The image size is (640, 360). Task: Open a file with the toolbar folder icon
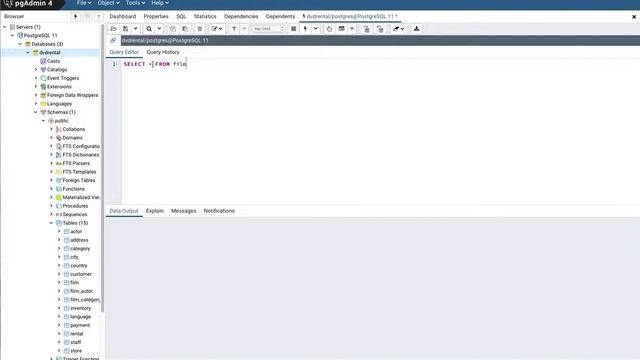coord(113,29)
